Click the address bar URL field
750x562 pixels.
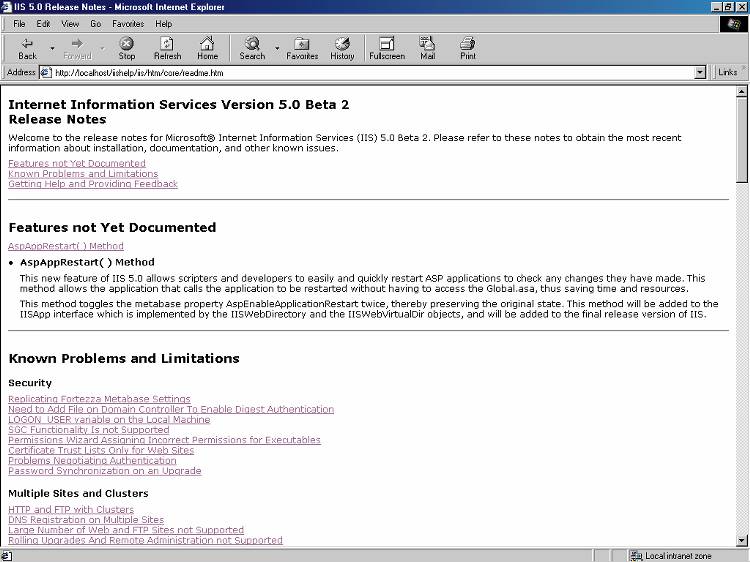tap(373, 73)
